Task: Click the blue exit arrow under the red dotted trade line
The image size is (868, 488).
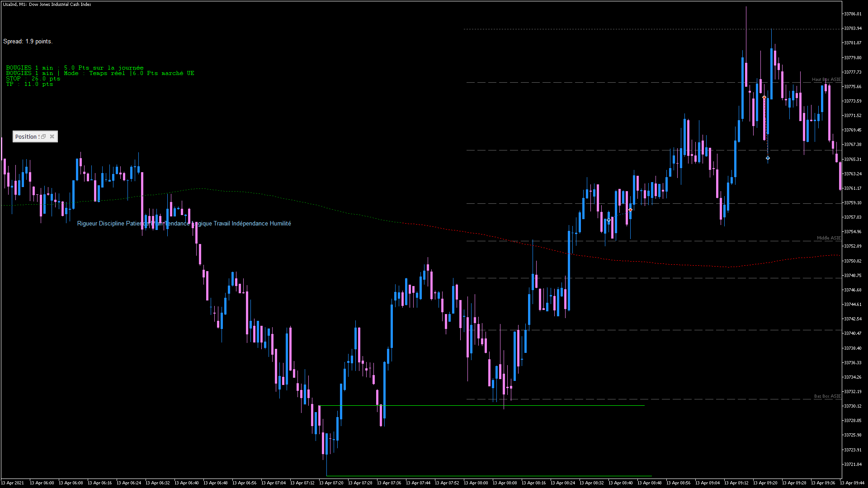Action: (768, 158)
